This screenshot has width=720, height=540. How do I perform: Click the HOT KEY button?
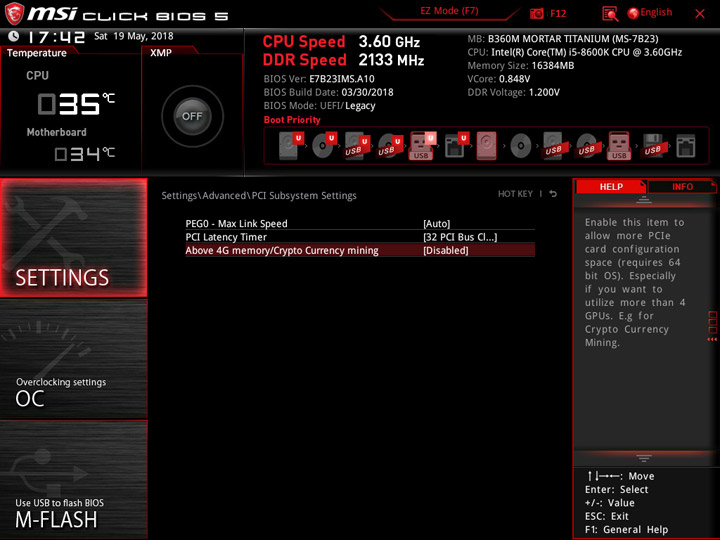(x=515, y=194)
